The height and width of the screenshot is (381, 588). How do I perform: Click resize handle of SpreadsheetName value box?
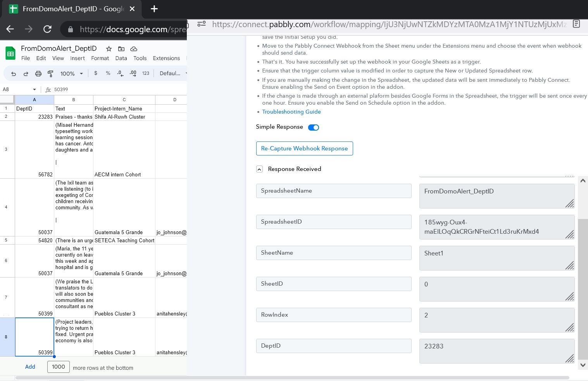point(569,203)
